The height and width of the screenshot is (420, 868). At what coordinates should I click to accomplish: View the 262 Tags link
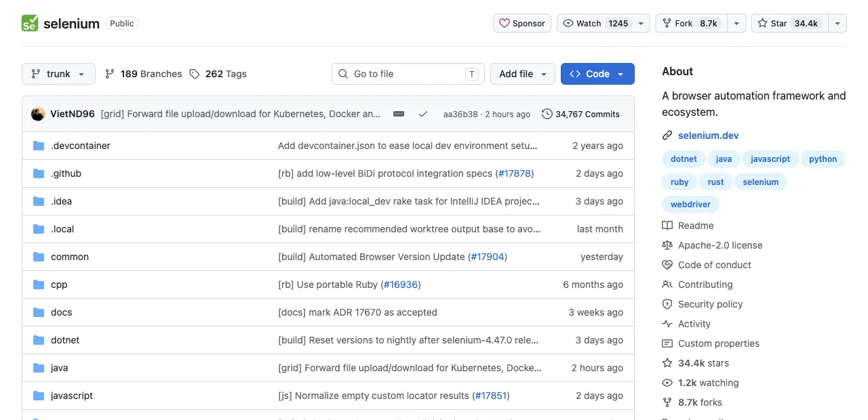(x=218, y=74)
